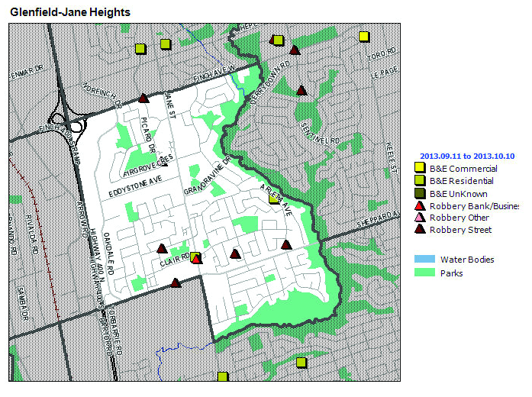The image size is (532, 397).
Task: Click the Water Bodies legend label
Action: pyautogui.click(x=467, y=260)
